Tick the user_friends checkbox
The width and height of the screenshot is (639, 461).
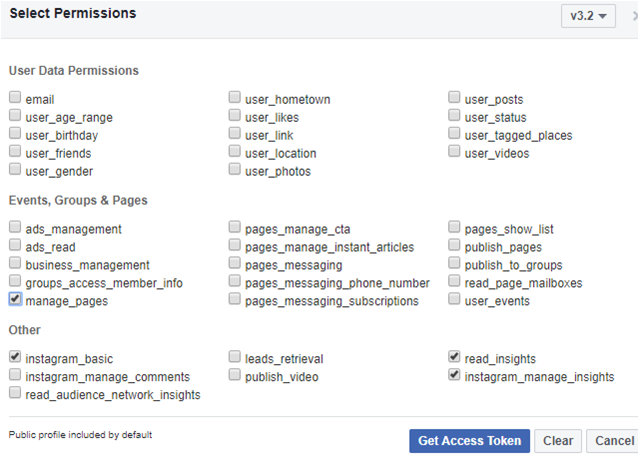tap(15, 152)
